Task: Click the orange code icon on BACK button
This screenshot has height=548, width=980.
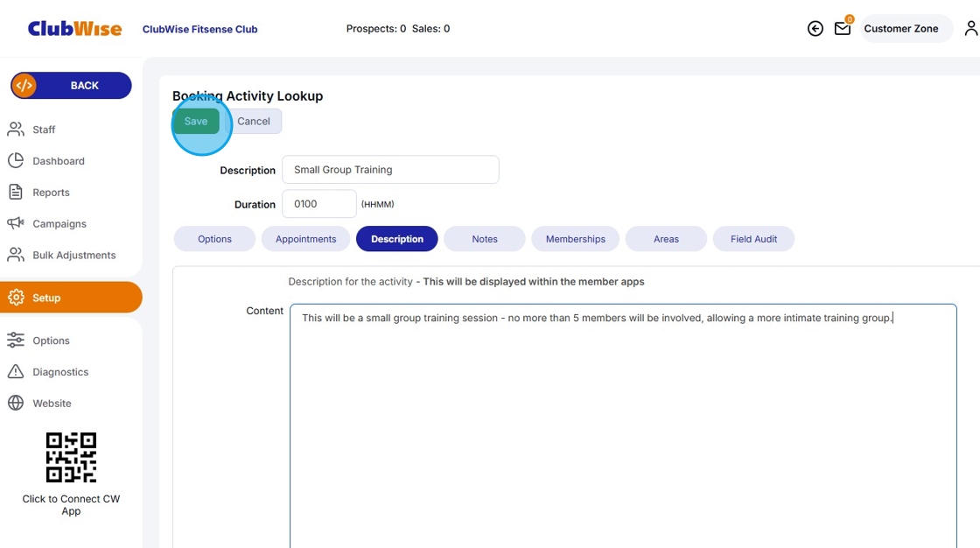Action: (x=24, y=86)
